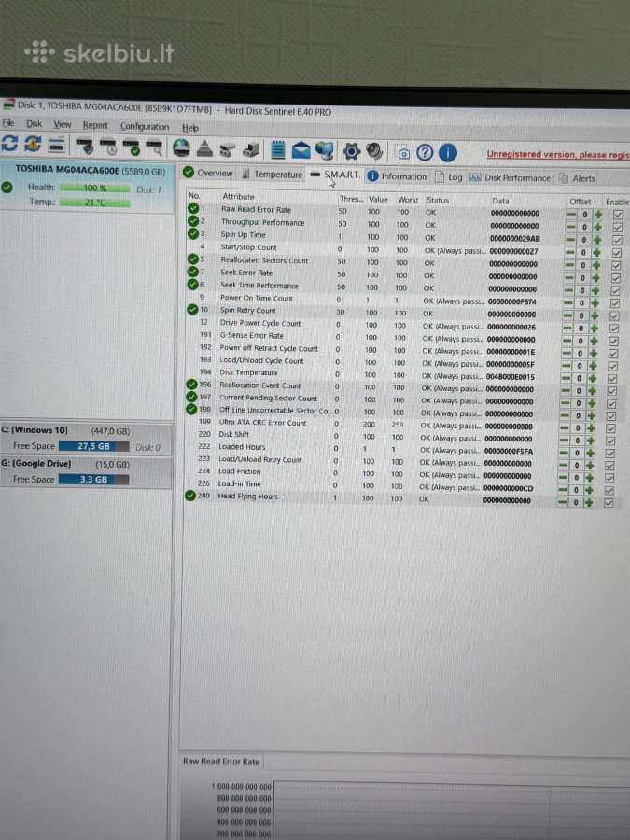Click the disk drive panel toolbar icon
The height and width of the screenshot is (840, 630).
coord(56,145)
